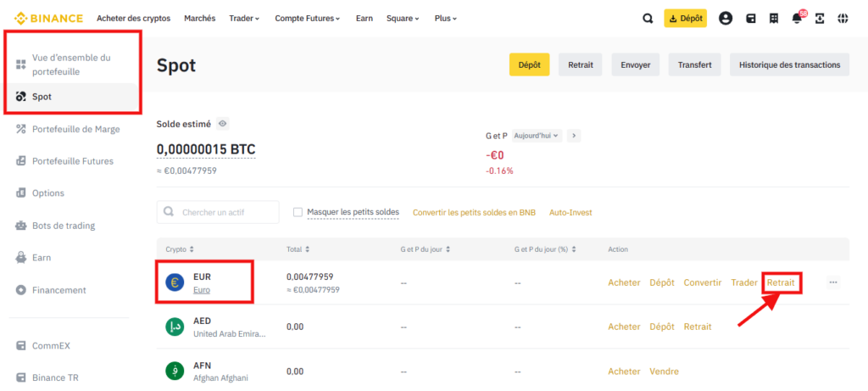Image resolution: width=868 pixels, height=391 pixels.
Task: Click Dépôt in AED row
Action: point(662,327)
